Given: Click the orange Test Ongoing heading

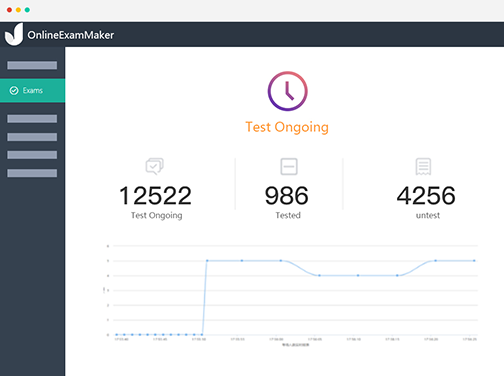Looking at the screenshot, I should (287, 127).
